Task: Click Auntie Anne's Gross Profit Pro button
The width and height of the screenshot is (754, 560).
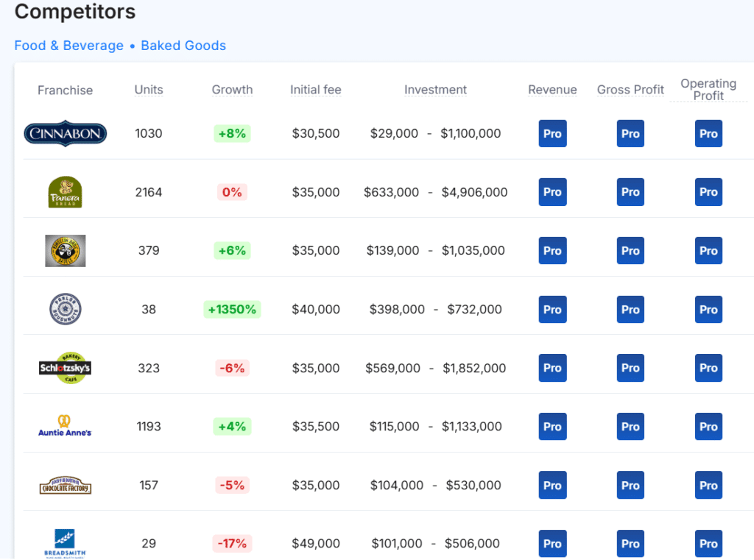Action: point(630,427)
